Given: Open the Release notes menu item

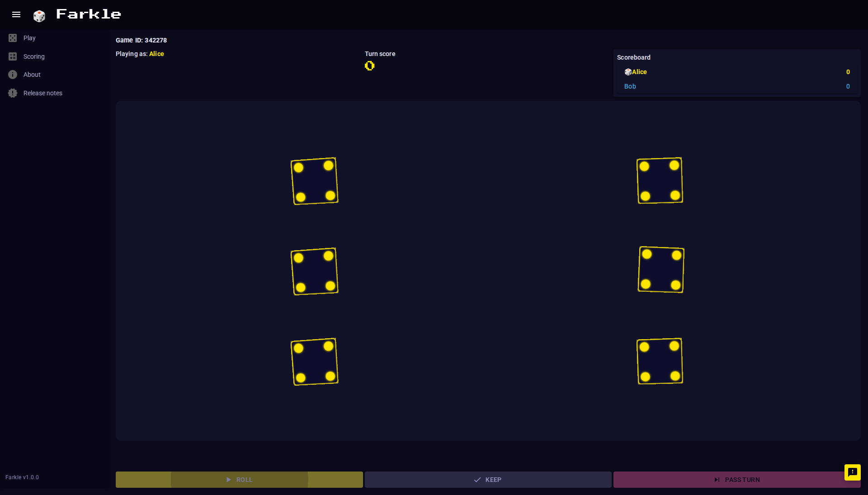Looking at the screenshot, I should tap(54, 93).
